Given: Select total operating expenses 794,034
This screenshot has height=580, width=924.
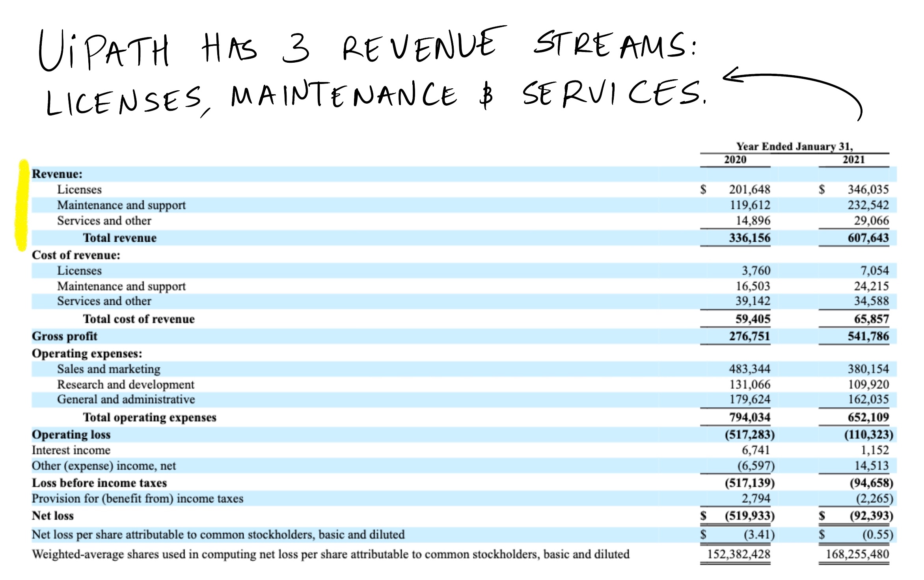Looking at the screenshot, I should click(x=749, y=418).
